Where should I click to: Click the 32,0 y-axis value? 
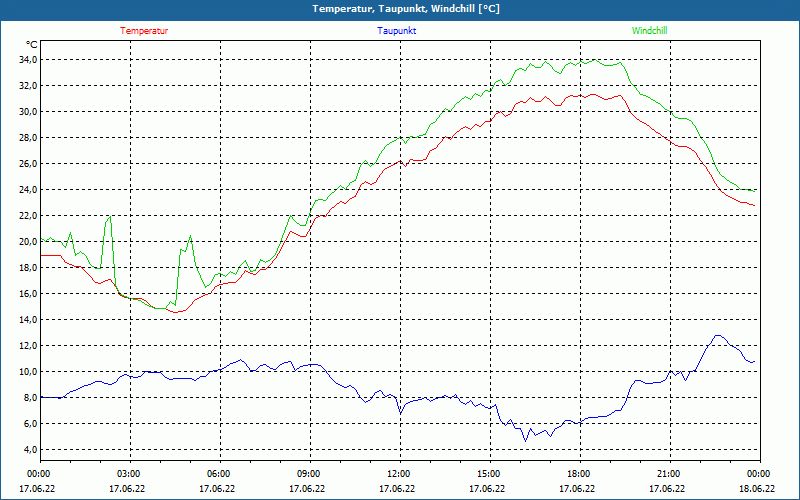[28, 86]
